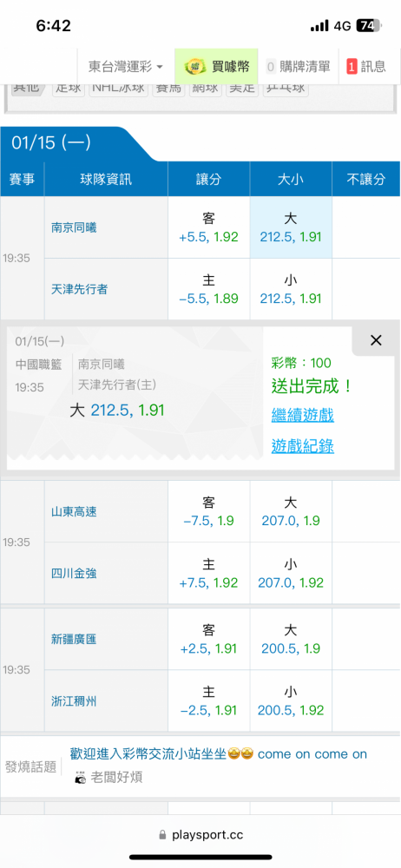Pick 客 +2.5, 1.91 for 新疆廣匯
The width and height of the screenshot is (401, 868).
pyautogui.click(x=209, y=640)
